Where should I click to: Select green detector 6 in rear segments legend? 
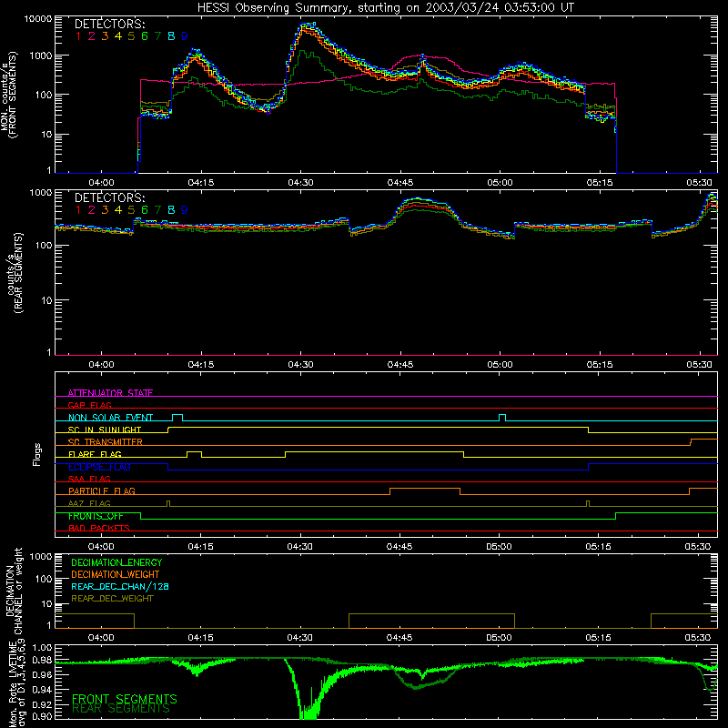(x=145, y=210)
